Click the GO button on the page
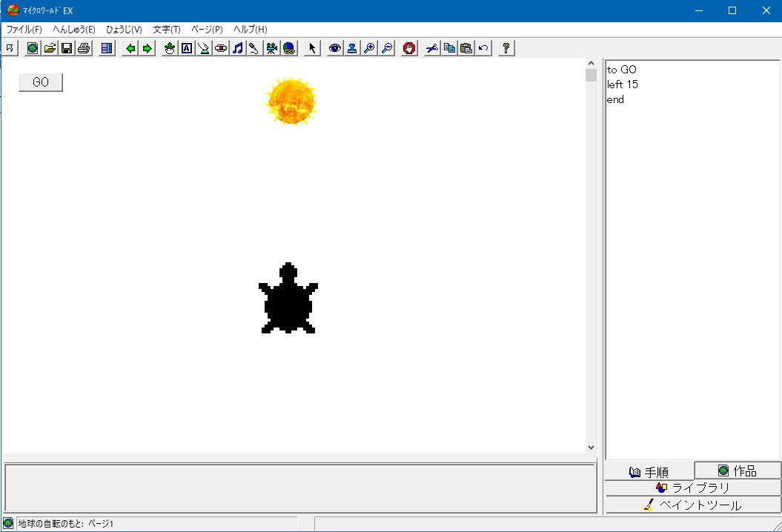 pos(40,82)
